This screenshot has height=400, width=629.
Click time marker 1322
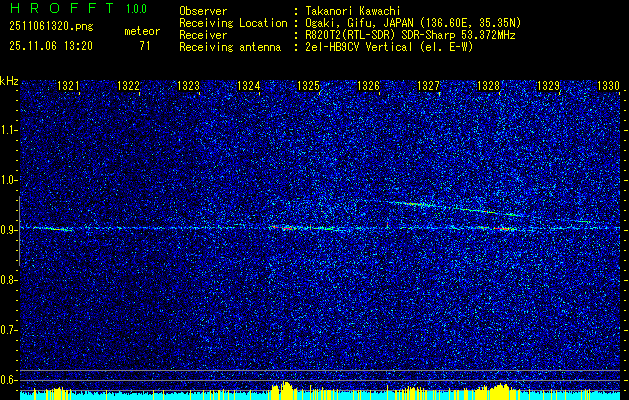pyautogui.click(x=128, y=85)
